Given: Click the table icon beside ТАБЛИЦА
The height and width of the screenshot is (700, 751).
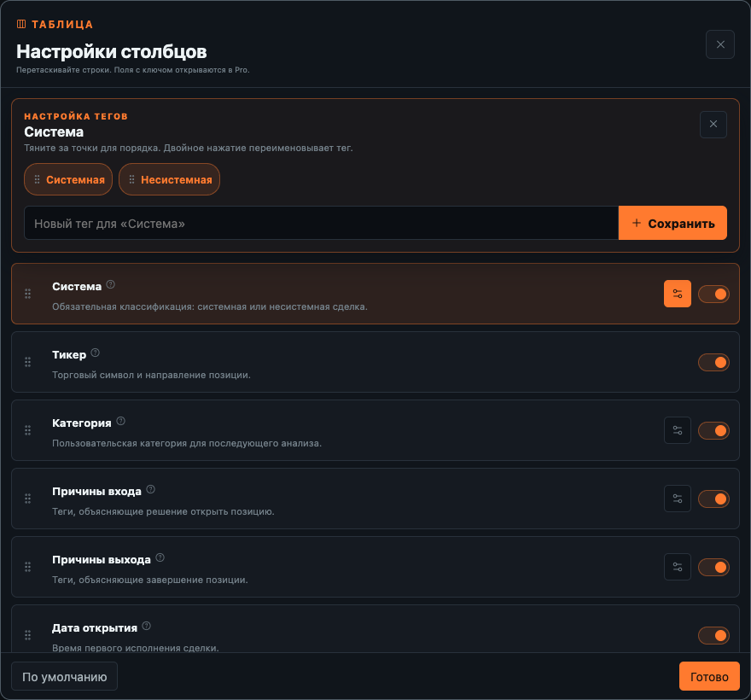Looking at the screenshot, I should point(21,24).
